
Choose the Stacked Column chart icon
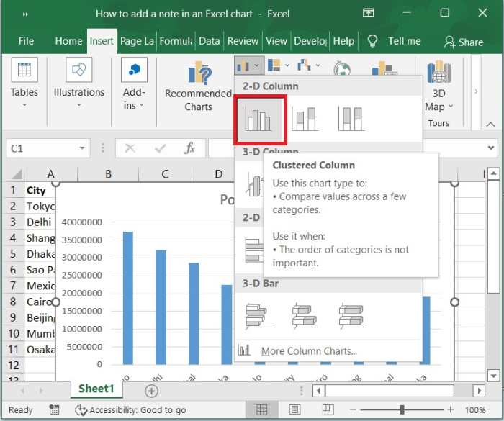point(305,119)
